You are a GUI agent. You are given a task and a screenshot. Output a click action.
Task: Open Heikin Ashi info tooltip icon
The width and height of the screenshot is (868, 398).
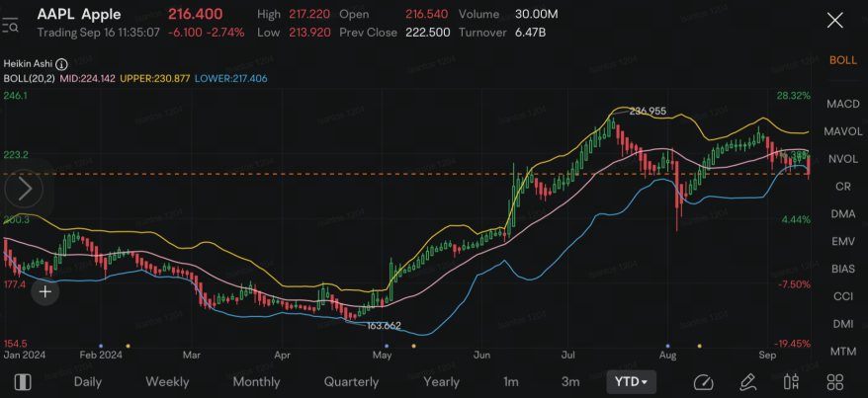point(61,64)
